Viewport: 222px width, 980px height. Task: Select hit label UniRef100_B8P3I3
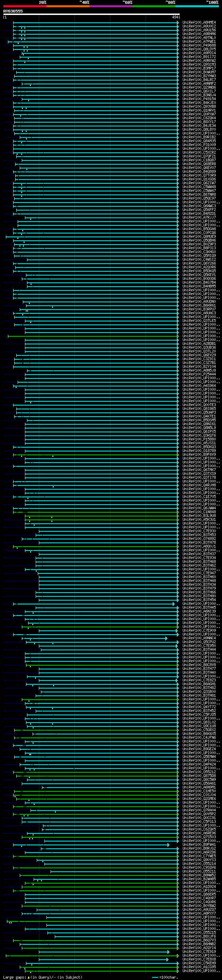199,248
